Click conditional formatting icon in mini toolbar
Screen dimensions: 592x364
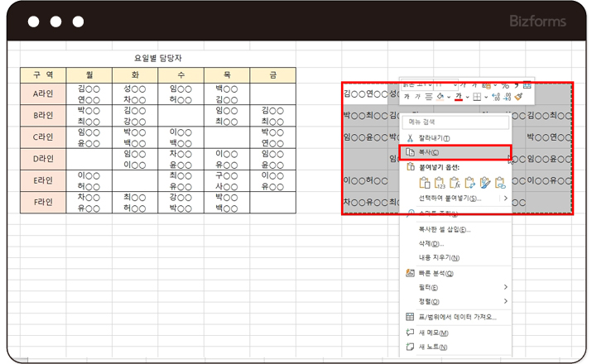487,86
